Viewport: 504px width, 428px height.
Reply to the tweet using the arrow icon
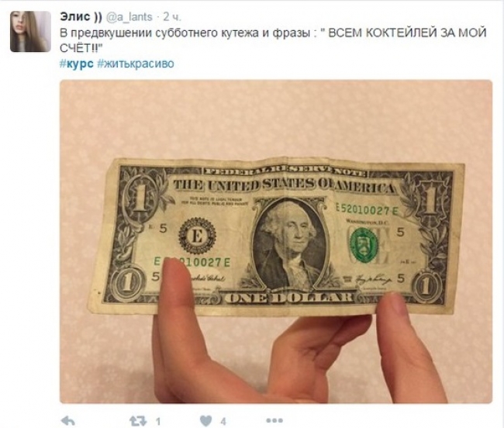click(x=67, y=420)
